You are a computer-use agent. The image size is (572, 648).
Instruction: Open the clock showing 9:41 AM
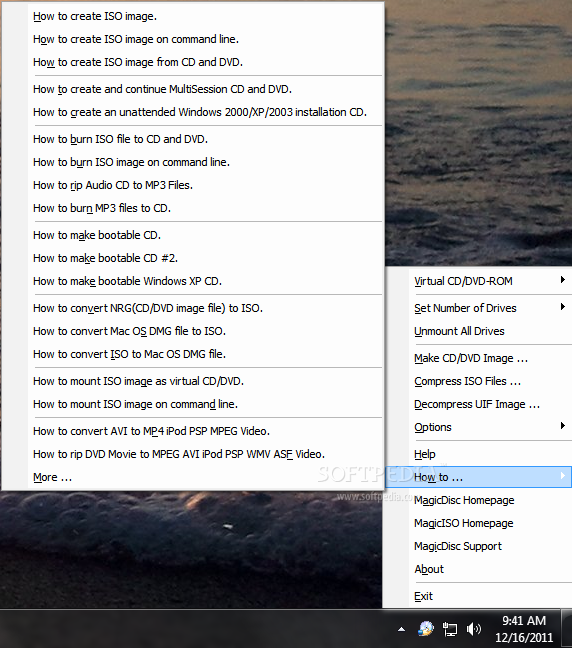coord(524,629)
